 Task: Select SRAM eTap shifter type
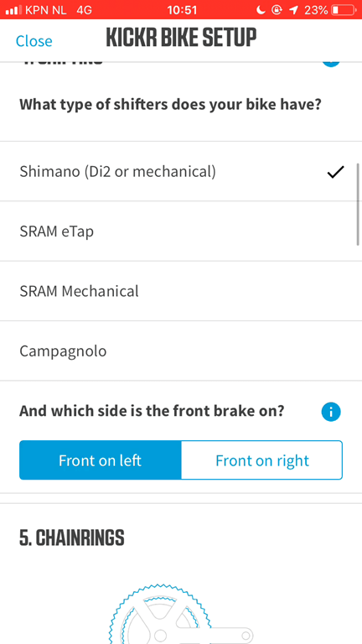(181, 231)
